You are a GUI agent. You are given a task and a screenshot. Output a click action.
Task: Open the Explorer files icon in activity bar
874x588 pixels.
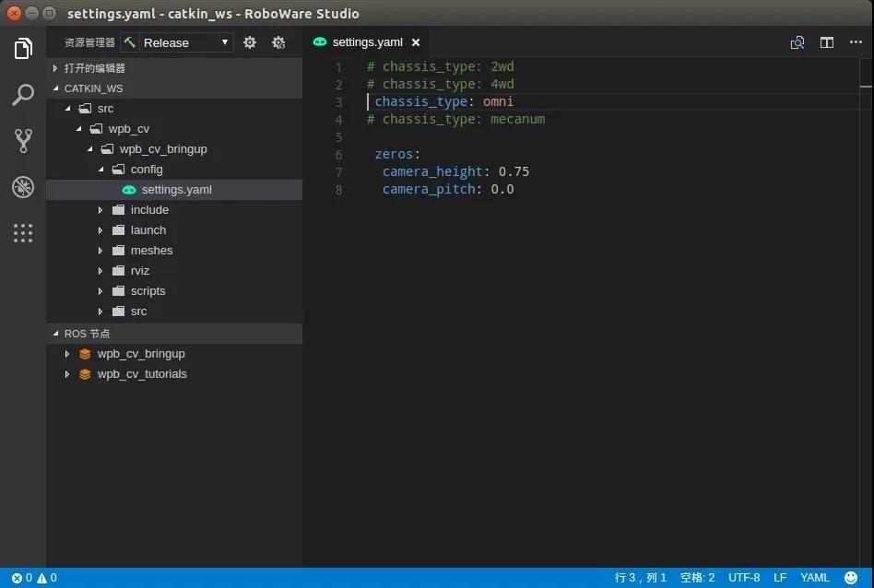coord(23,49)
